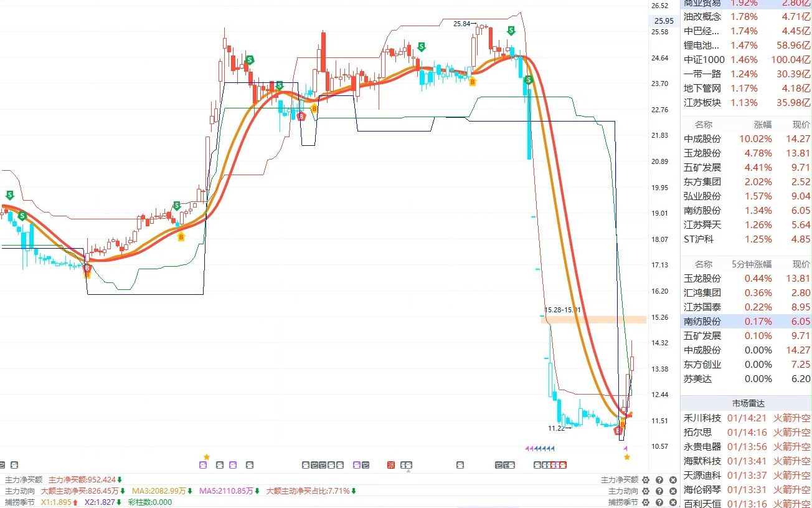Open settings gear for 主力动向 indicator
Viewport: 812px width, 508px height.
(x=646, y=491)
